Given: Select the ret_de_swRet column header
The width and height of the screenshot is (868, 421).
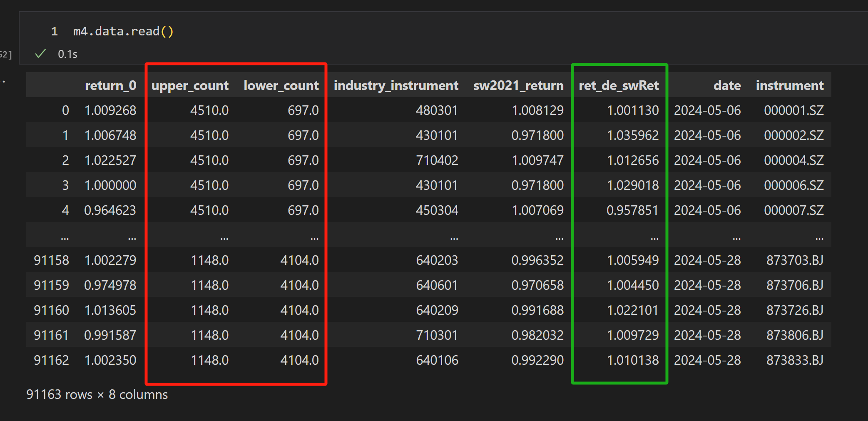Looking at the screenshot, I should click(619, 85).
